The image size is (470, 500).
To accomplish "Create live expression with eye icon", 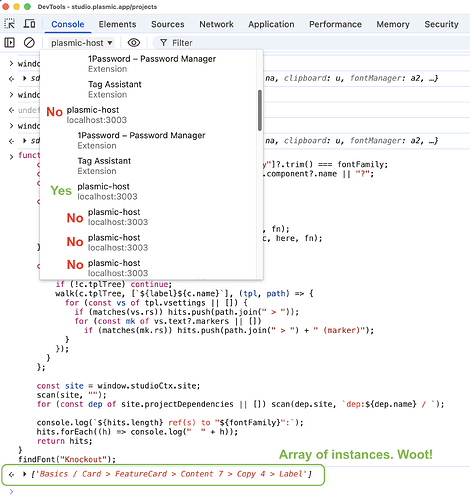I will pyautogui.click(x=134, y=43).
